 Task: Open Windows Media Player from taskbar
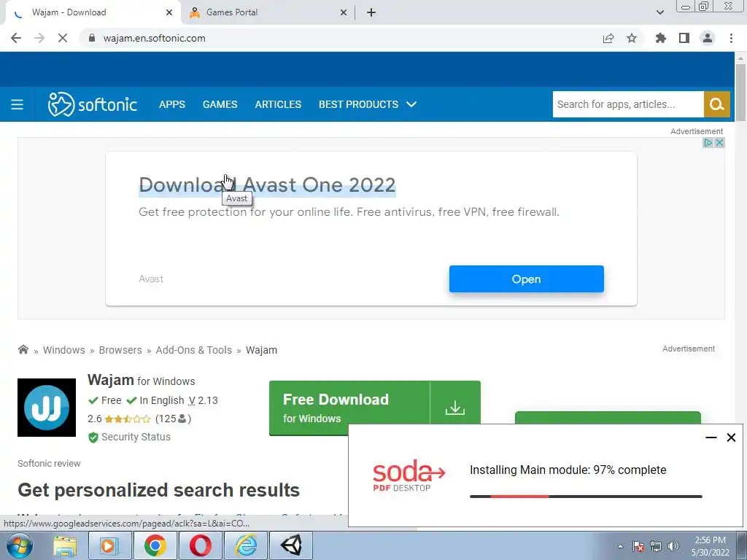click(109, 545)
